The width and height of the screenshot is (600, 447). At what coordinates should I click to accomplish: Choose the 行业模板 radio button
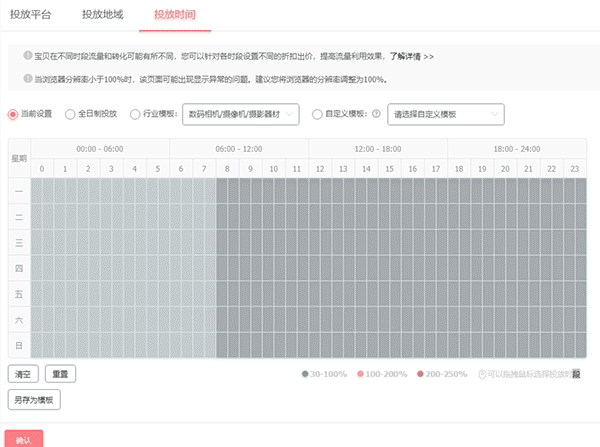[136, 115]
